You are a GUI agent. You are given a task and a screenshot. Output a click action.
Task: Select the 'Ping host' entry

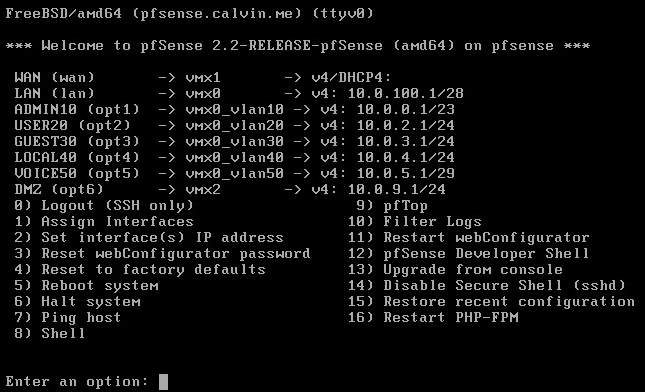[68, 318]
